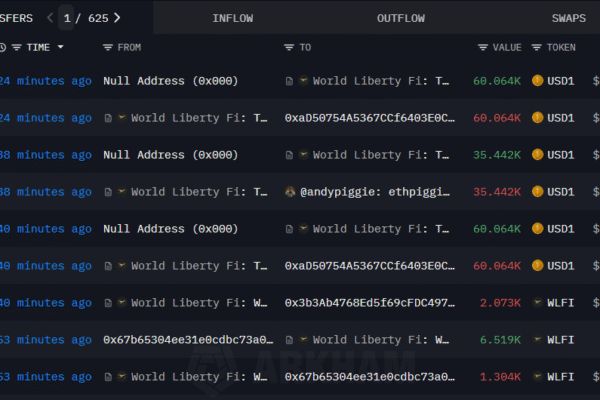This screenshot has height=400, width=600.
Task: Open the Null Address (0x000) in first row
Action: [170, 81]
